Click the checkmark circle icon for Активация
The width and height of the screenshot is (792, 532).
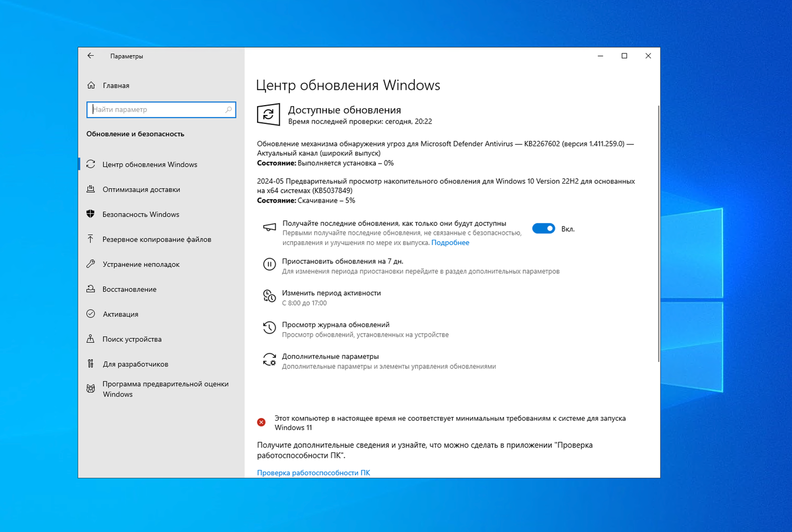pyautogui.click(x=91, y=313)
